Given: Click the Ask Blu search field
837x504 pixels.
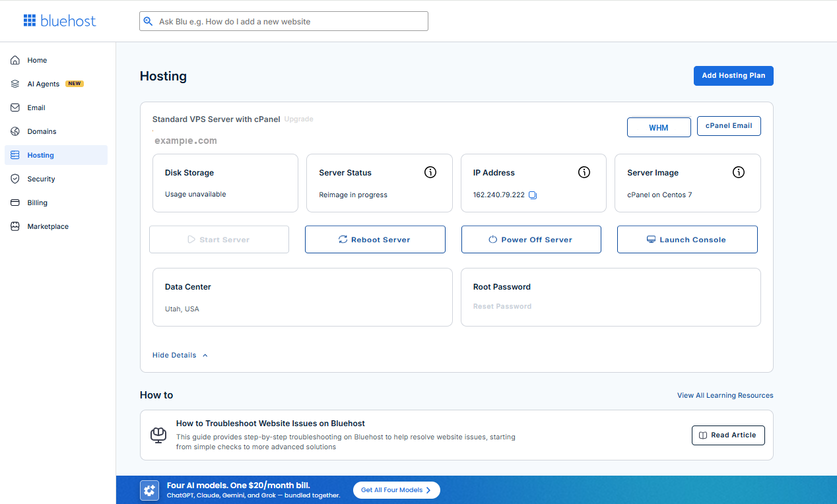Looking at the screenshot, I should click(284, 21).
